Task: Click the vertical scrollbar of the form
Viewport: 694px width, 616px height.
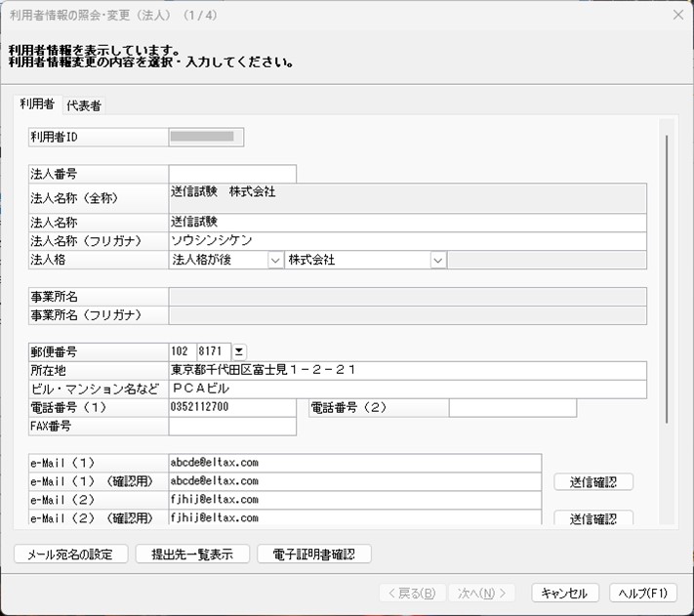Action: tap(667, 279)
